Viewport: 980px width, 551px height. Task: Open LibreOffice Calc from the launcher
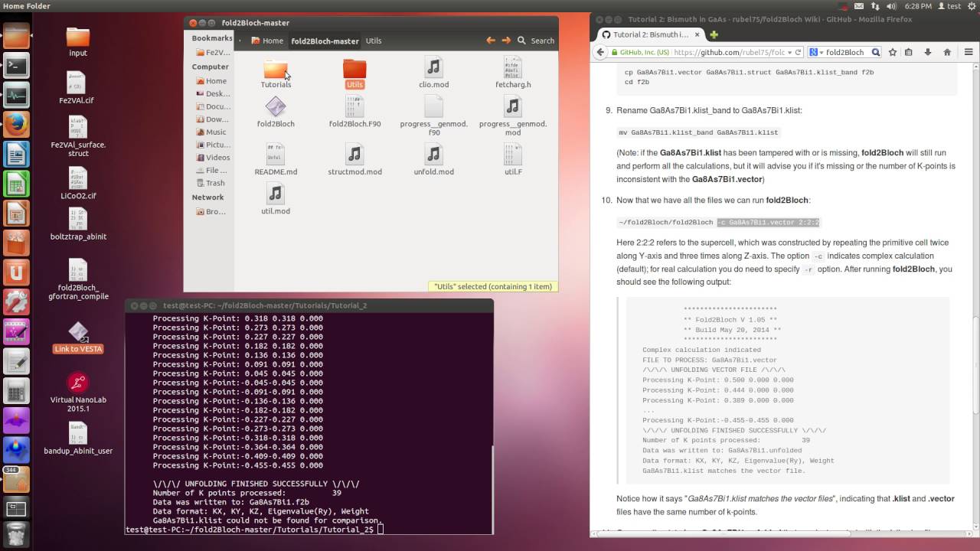pyautogui.click(x=16, y=184)
